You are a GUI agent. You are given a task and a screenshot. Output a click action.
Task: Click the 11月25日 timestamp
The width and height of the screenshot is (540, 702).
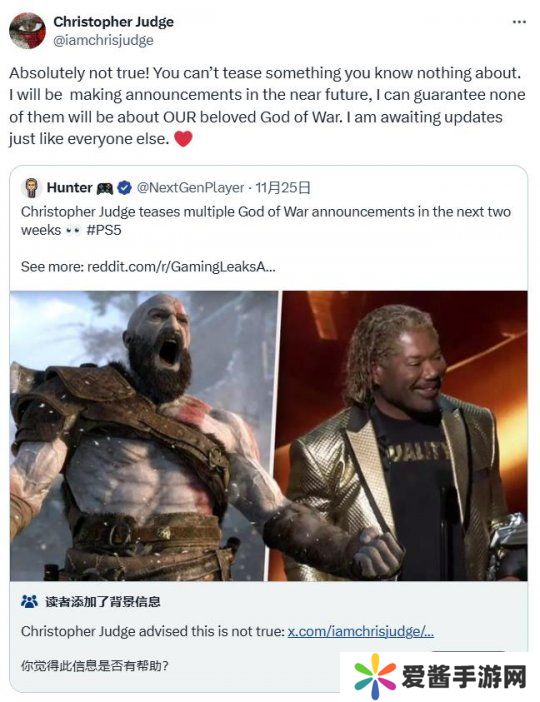[283, 188]
